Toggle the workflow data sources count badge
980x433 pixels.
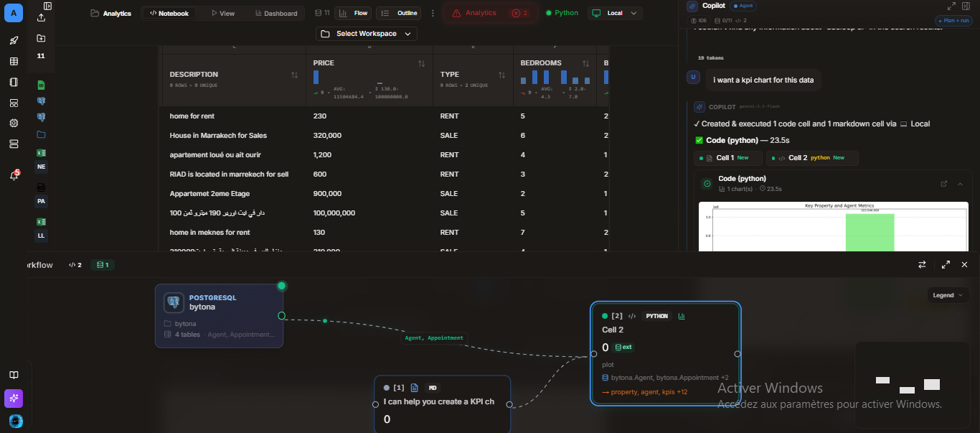tap(103, 265)
